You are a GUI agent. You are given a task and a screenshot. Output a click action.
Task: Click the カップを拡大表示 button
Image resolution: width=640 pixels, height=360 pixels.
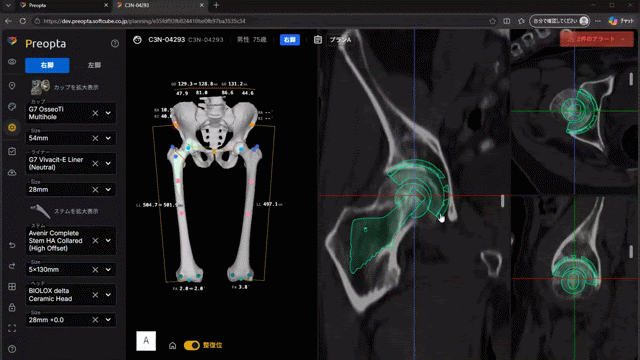pos(65,87)
